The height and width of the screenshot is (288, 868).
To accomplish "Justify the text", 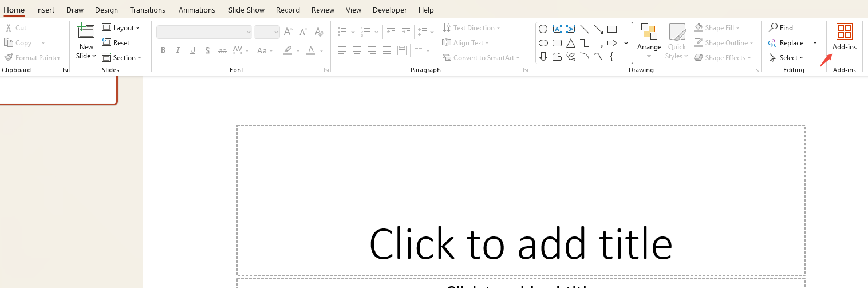I will pyautogui.click(x=387, y=50).
